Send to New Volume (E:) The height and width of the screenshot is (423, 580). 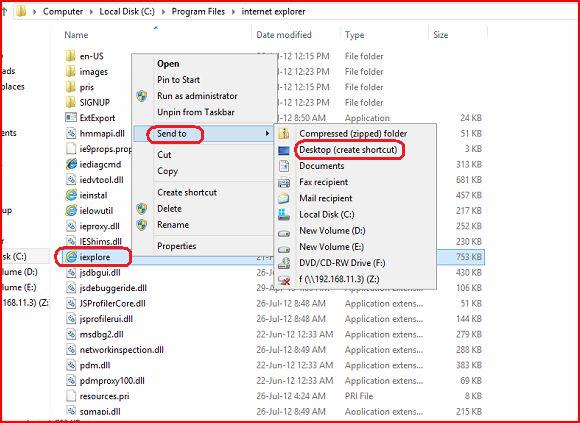331,247
